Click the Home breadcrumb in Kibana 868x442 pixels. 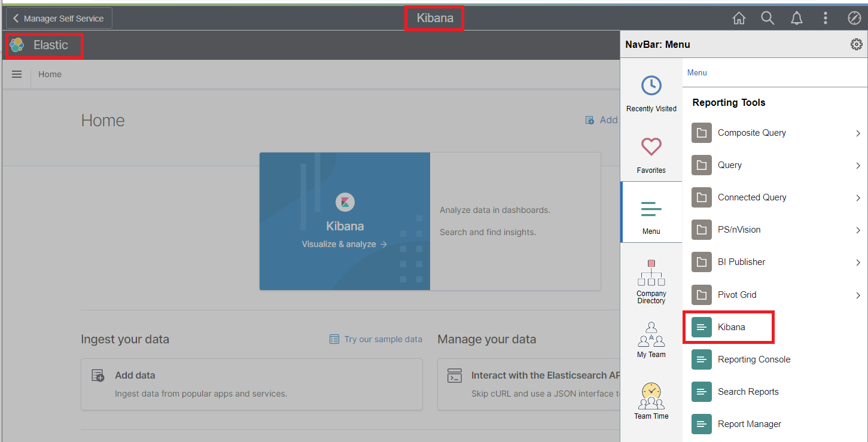tap(50, 74)
